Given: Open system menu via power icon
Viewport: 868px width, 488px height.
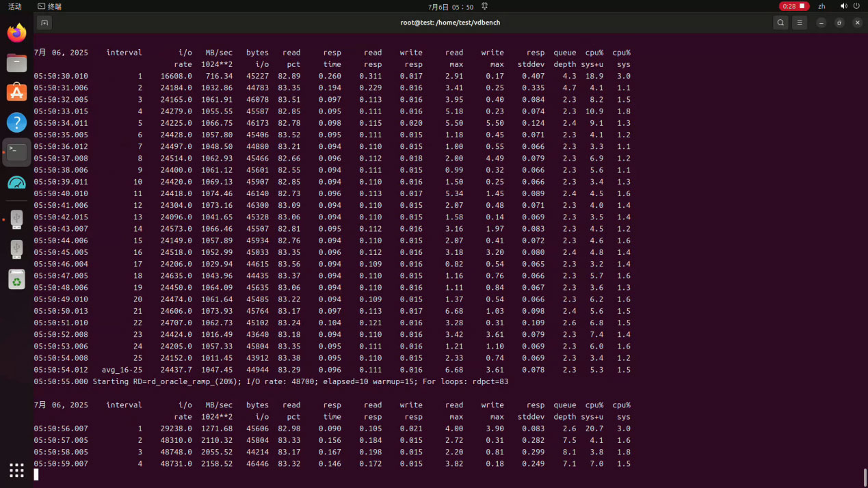Looking at the screenshot, I should (x=856, y=6).
